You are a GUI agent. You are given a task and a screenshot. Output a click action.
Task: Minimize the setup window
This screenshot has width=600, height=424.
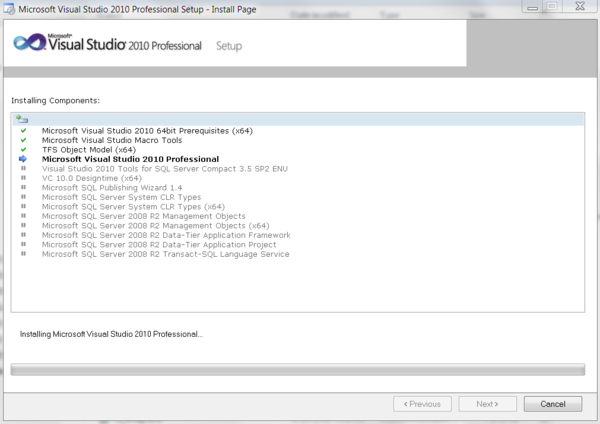[x=532, y=7]
